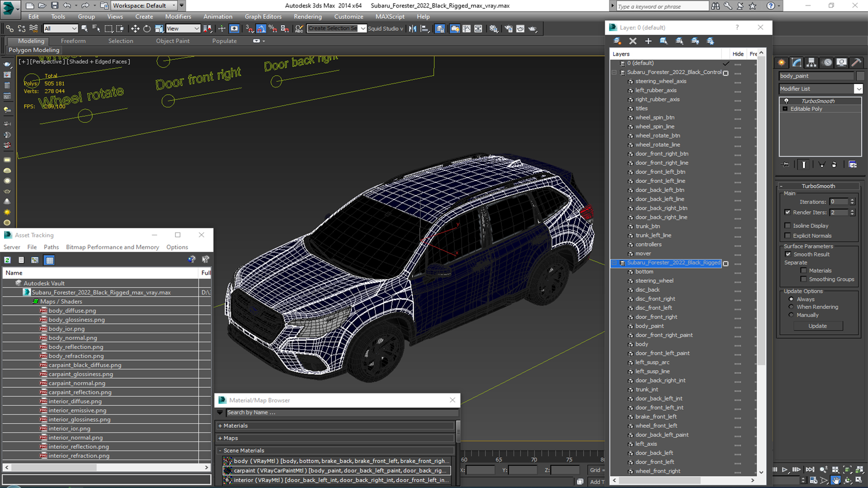Toggle the Smooth Result checkbox

(788, 254)
